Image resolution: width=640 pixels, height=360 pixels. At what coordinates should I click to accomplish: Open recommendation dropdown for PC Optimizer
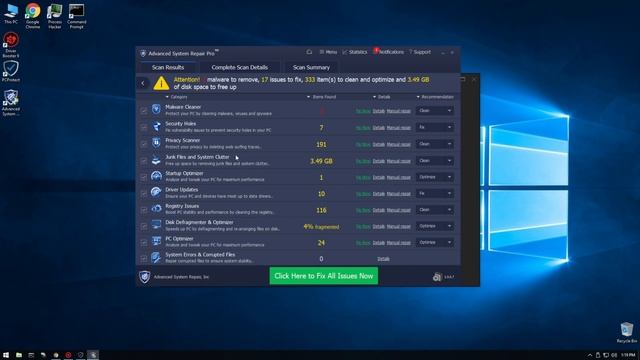[x=435, y=242]
